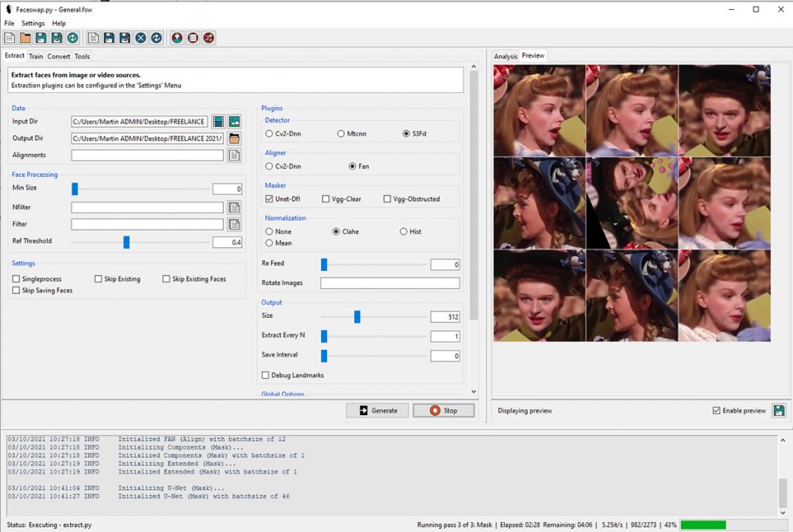This screenshot has width=793, height=532.
Task: Open the File menu
Action: click(9, 23)
